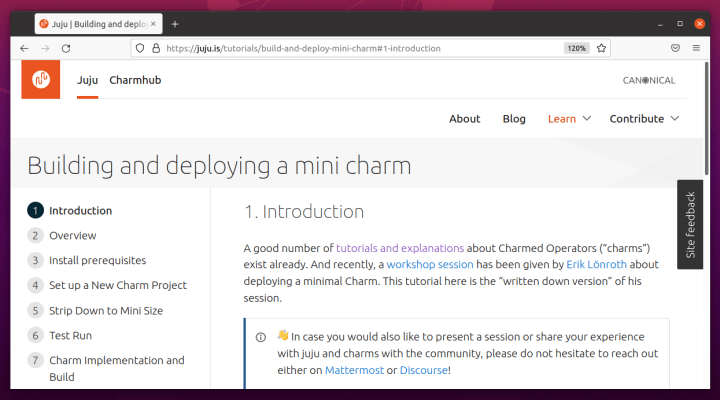This screenshot has height=400, width=720.
Task: Open the tutorials and explanations link
Action: click(x=400, y=248)
